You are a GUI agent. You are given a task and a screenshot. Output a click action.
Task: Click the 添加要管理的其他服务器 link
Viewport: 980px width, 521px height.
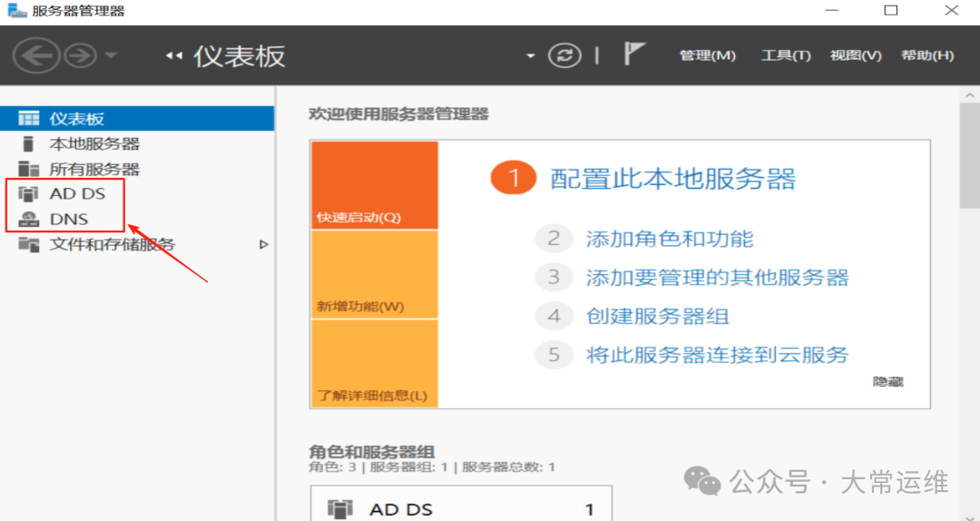click(x=717, y=278)
